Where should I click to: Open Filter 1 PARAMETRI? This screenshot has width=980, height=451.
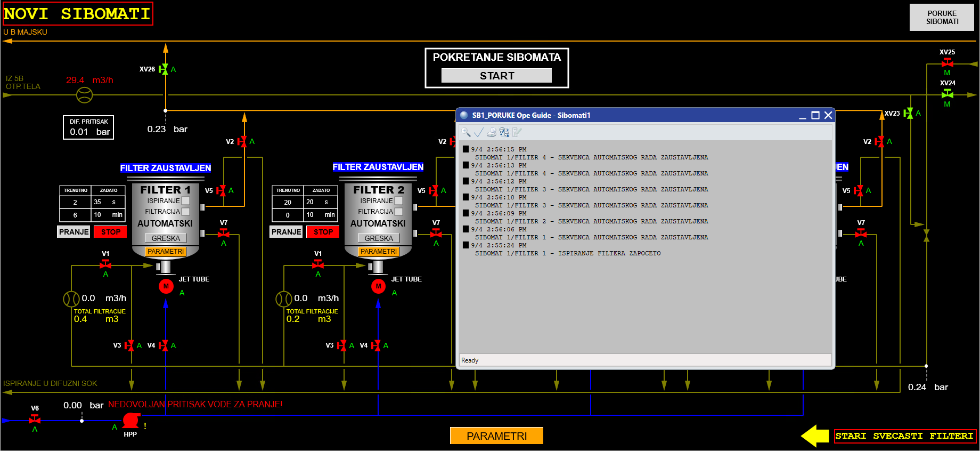166,252
